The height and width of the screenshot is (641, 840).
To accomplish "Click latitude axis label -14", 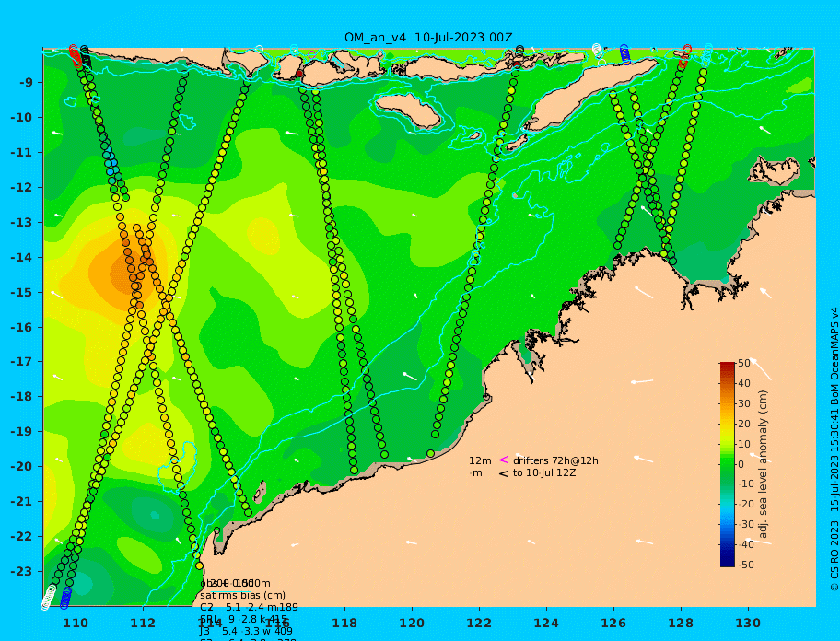I will [22, 258].
